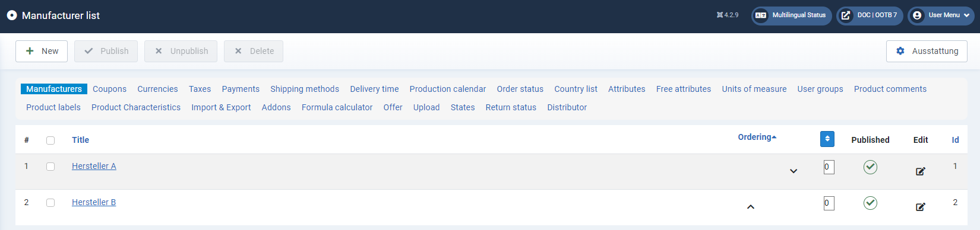Toggle published status of Hersteller B
980x230 pixels.
[870, 203]
